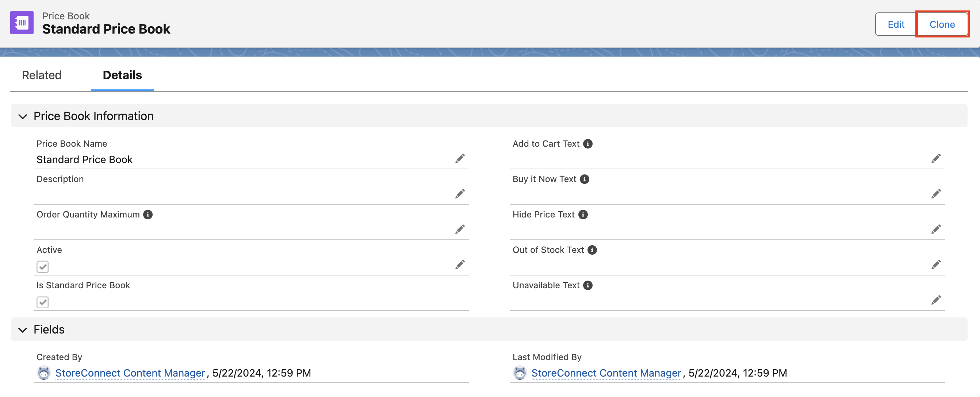Switch to the Related tab
Image resolution: width=980 pixels, height=397 pixels.
[42, 75]
